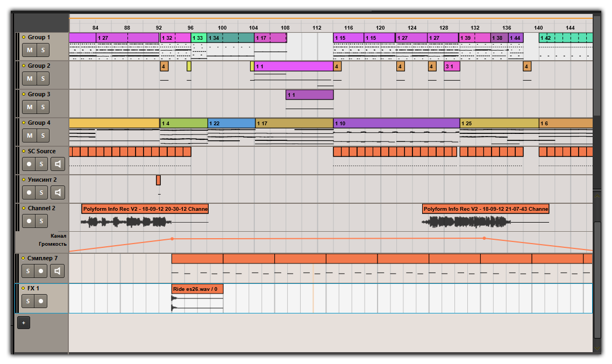Image resolution: width=612 pixels, height=364 pixels.
Task: Select the Channel 2 track header name
Action: (41, 208)
